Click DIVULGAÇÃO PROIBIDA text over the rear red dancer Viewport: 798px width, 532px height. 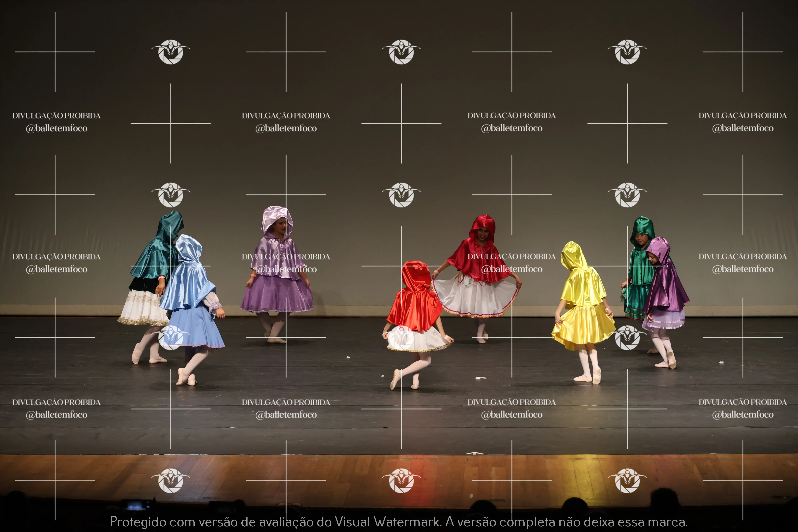coord(512,257)
